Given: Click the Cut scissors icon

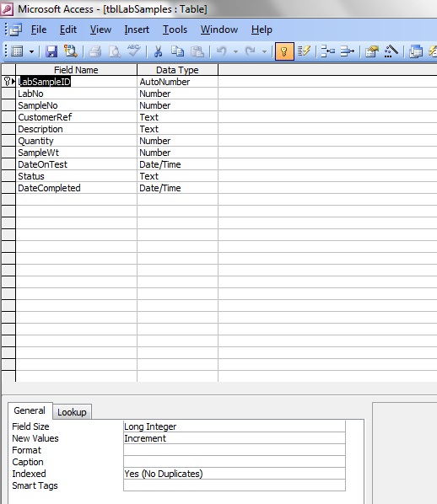Looking at the screenshot, I should point(158,51).
